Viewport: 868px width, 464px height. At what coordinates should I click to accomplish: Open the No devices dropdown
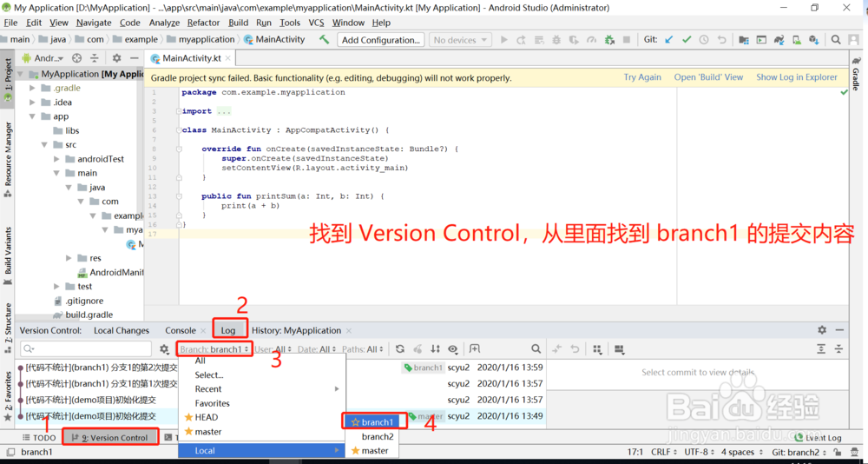[x=460, y=40]
